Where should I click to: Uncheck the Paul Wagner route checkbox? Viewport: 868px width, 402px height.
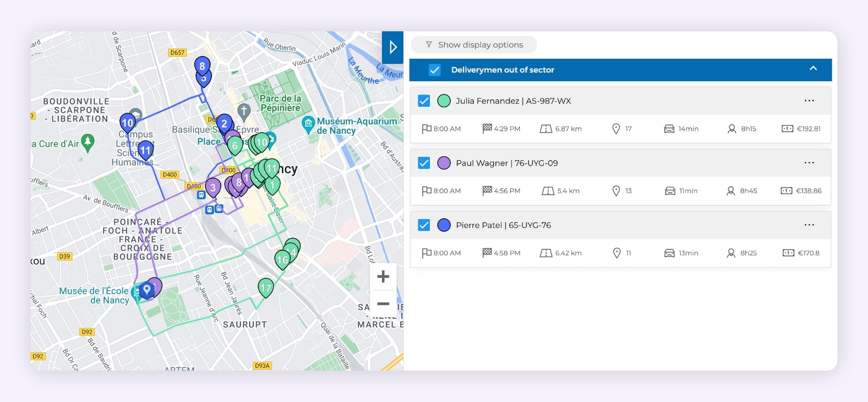(x=424, y=163)
